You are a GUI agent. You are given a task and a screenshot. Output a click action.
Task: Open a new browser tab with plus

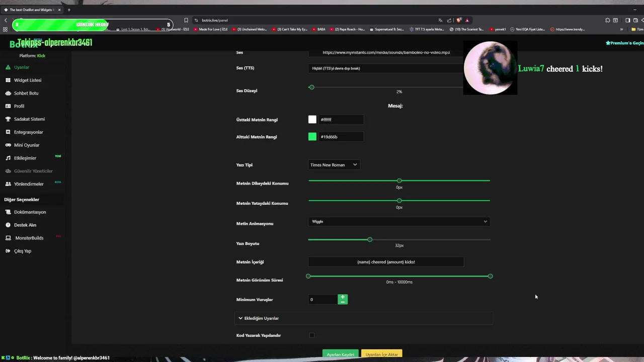[69, 10]
